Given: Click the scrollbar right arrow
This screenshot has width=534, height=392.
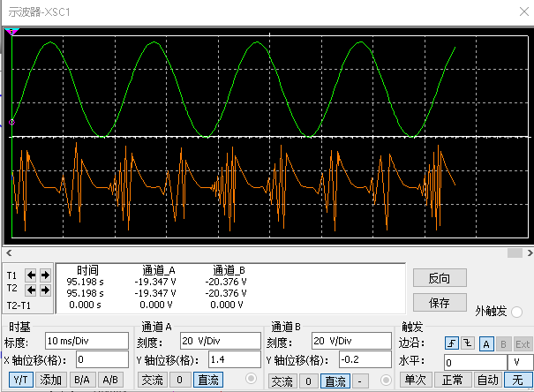Looking at the screenshot, I should coord(530,253).
